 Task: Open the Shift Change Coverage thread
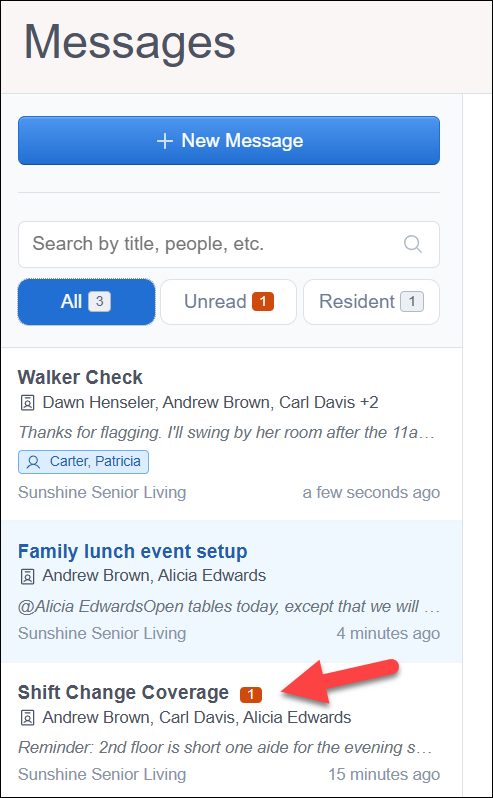click(229, 730)
